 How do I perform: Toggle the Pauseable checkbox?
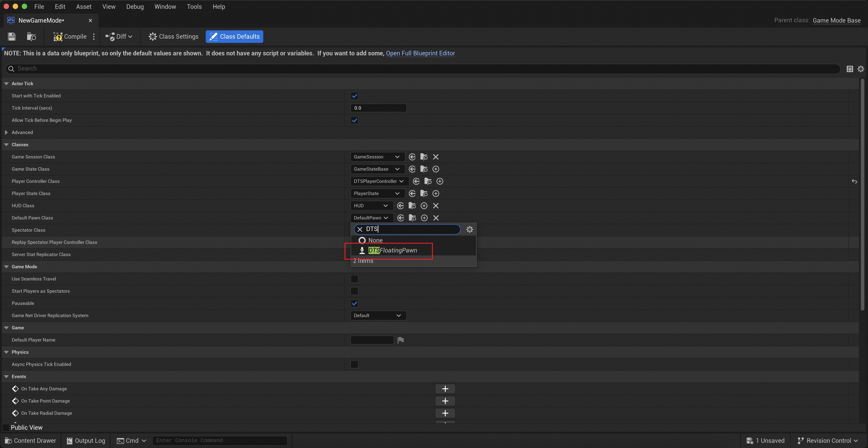[x=354, y=303]
